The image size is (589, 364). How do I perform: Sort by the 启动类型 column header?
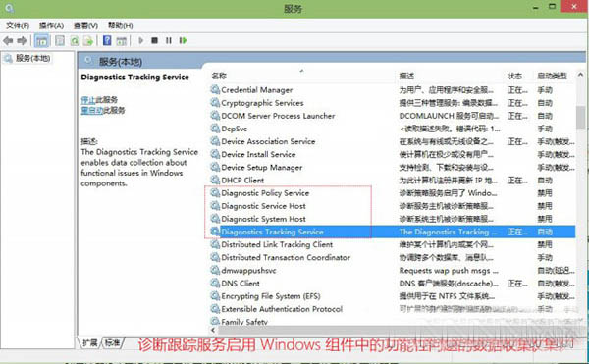click(x=552, y=76)
